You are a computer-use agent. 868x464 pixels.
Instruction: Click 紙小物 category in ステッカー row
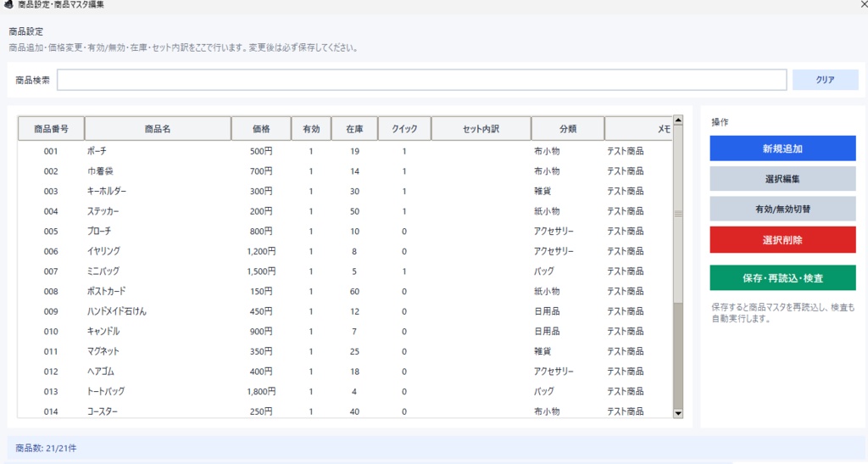point(547,211)
